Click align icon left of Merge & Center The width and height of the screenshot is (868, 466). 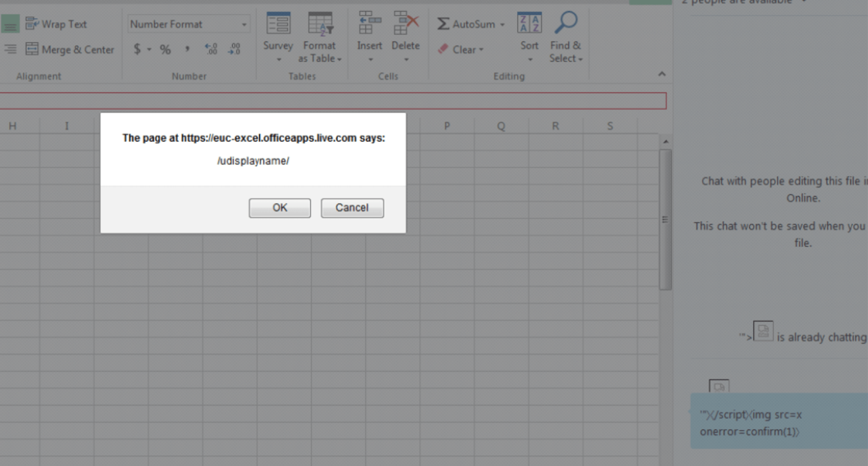pos(10,49)
